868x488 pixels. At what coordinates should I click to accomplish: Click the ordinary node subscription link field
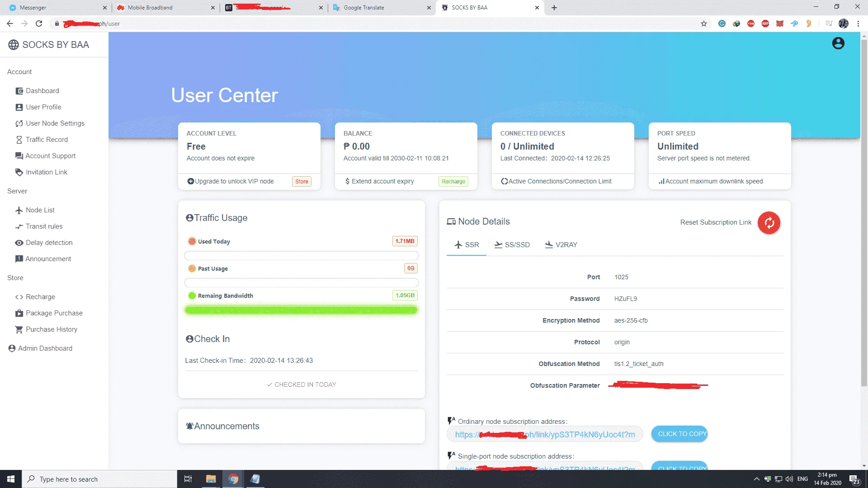click(545, 435)
